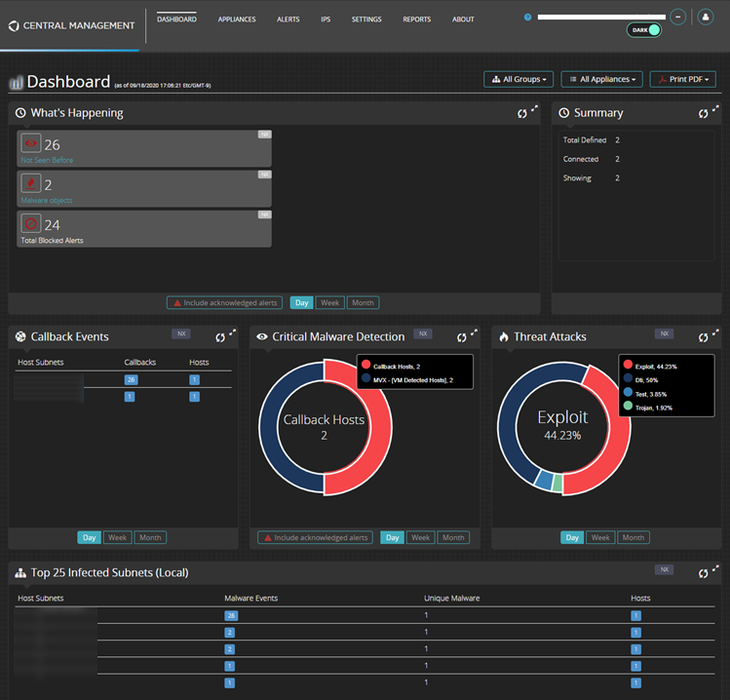Select Day range in Threat Attacks

pos(572,537)
